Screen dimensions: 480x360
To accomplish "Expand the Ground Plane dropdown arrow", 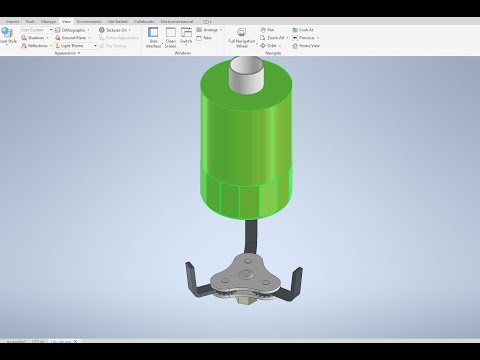I will point(89,38).
